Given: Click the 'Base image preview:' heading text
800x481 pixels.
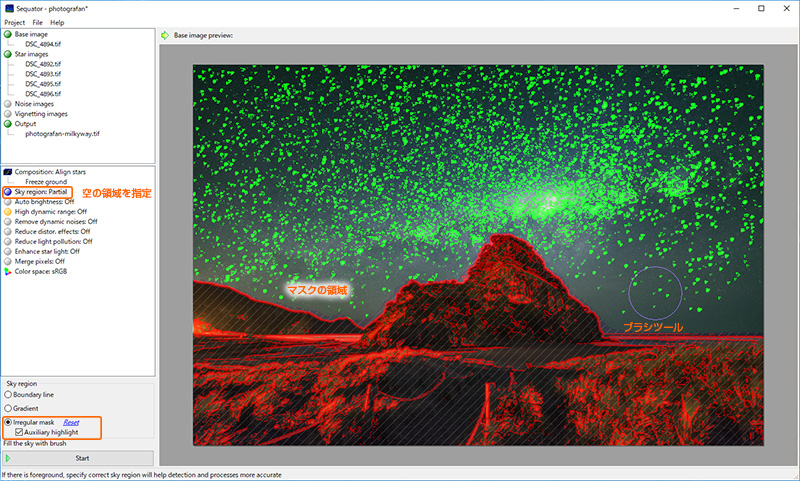Looking at the screenshot, I should [203, 35].
